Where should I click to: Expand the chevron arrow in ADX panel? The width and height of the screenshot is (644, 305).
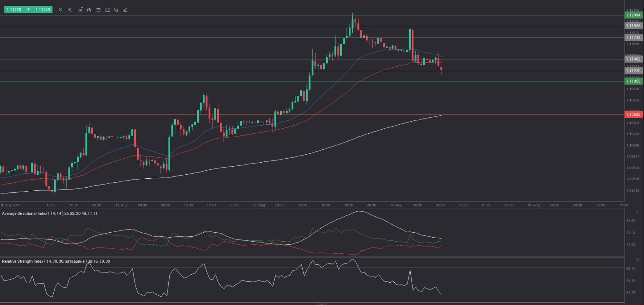[637, 212]
